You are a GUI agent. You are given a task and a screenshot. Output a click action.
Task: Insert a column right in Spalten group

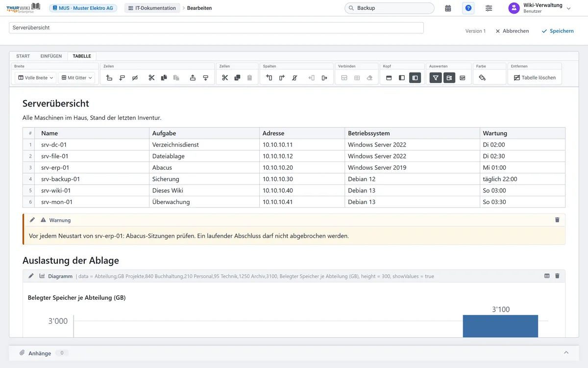[x=282, y=78]
